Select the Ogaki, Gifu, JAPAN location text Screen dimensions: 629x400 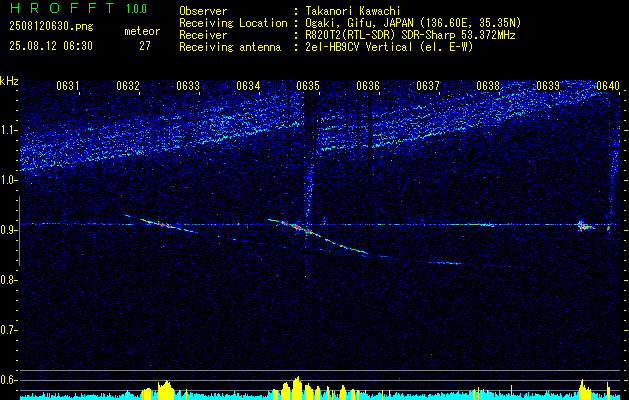[x=413, y=23]
